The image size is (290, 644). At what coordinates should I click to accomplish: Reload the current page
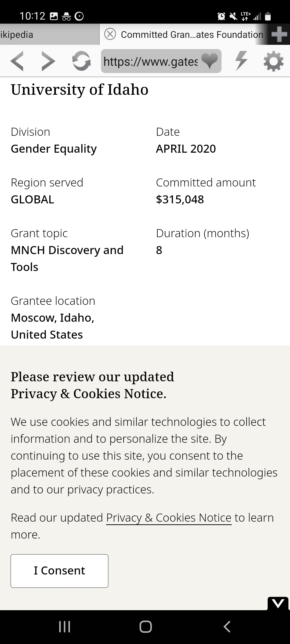[81, 61]
